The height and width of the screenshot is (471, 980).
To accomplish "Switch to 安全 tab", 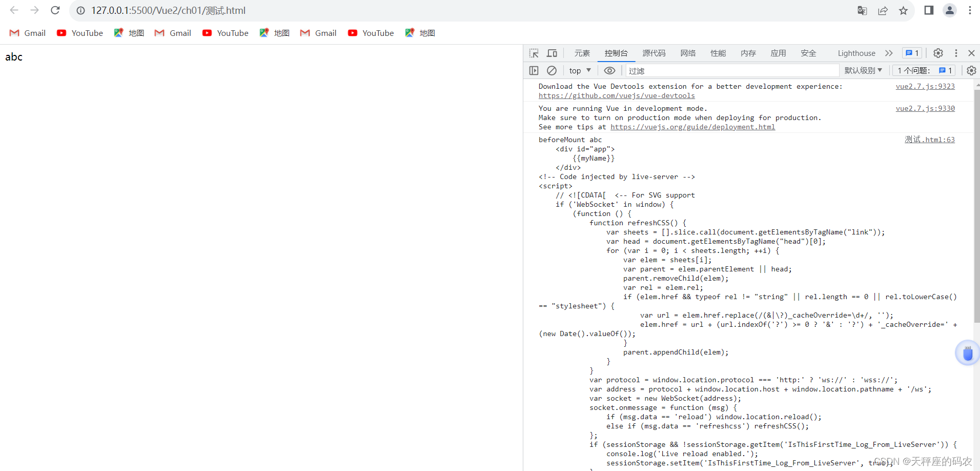I will pyautogui.click(x=808, y=53).
